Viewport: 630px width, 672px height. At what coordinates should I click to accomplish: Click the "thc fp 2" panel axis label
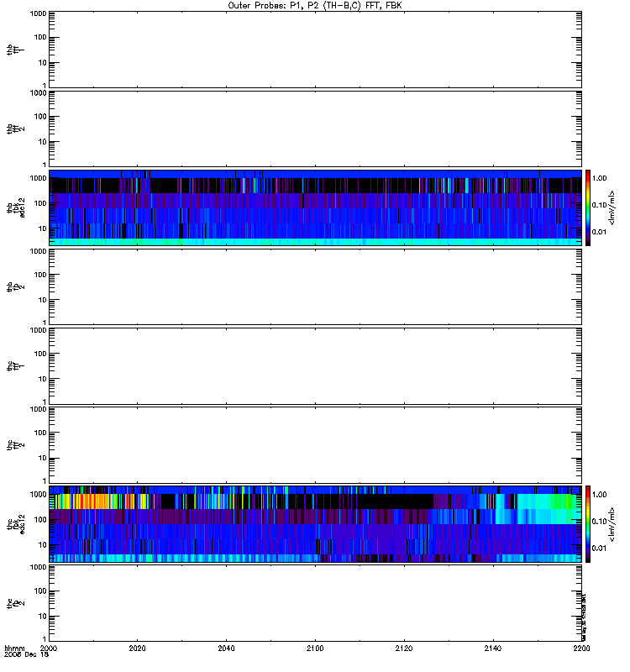[x=15, y=603]
